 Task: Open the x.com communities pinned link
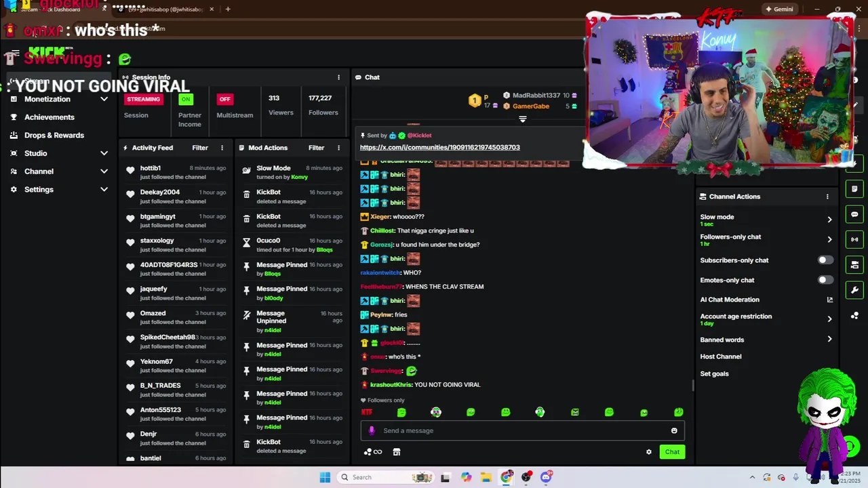coord(439,147)
